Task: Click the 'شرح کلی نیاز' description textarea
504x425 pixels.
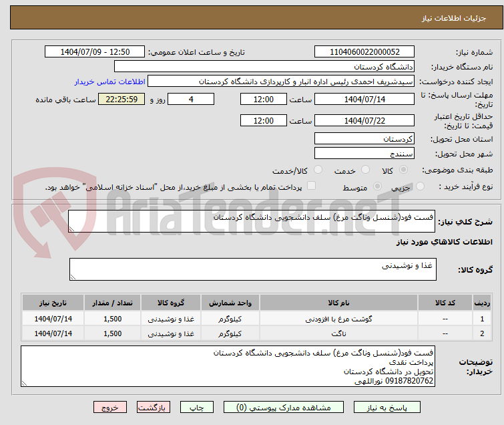Action: pyautogui.click(x=252, y=222)
